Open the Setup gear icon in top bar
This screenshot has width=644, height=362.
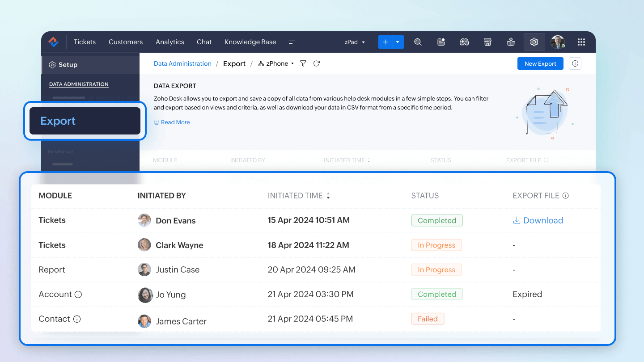point(534,42)
